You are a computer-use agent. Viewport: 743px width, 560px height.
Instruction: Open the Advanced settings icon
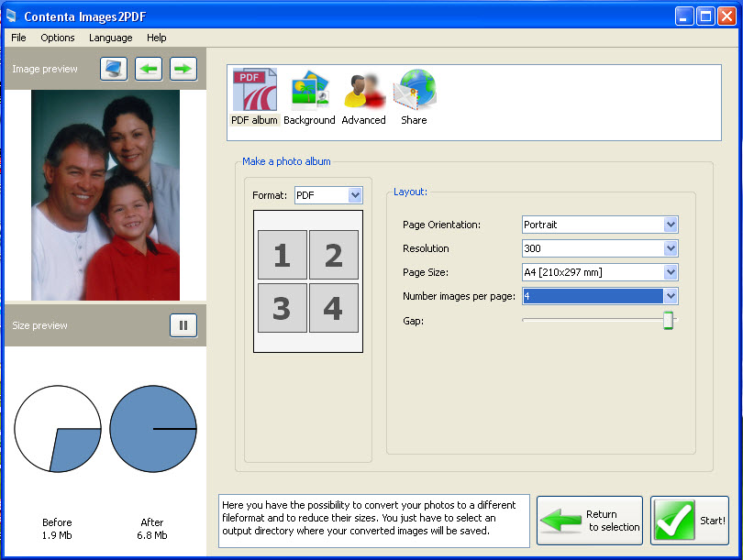pos(363,97)
